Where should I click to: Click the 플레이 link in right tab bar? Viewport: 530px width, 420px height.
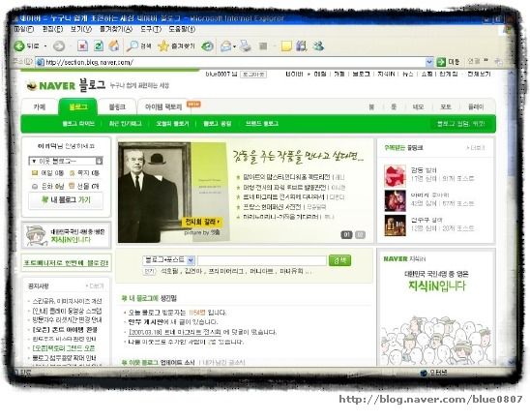pos(476,106)
